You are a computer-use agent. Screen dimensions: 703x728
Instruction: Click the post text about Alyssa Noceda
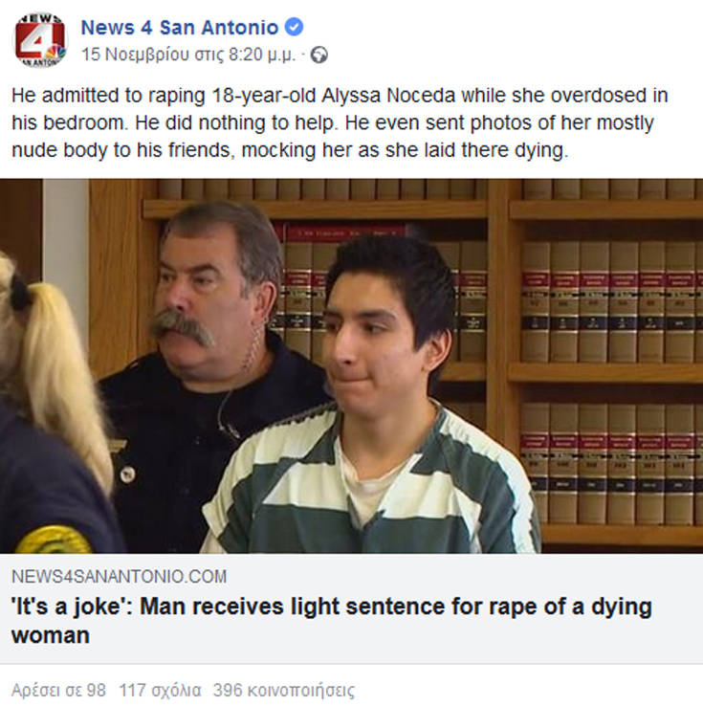tap(340, 122)
